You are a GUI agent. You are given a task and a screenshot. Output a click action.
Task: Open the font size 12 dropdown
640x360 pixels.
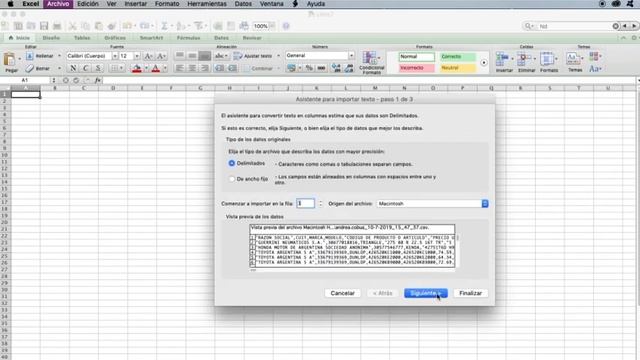(137, 56)
